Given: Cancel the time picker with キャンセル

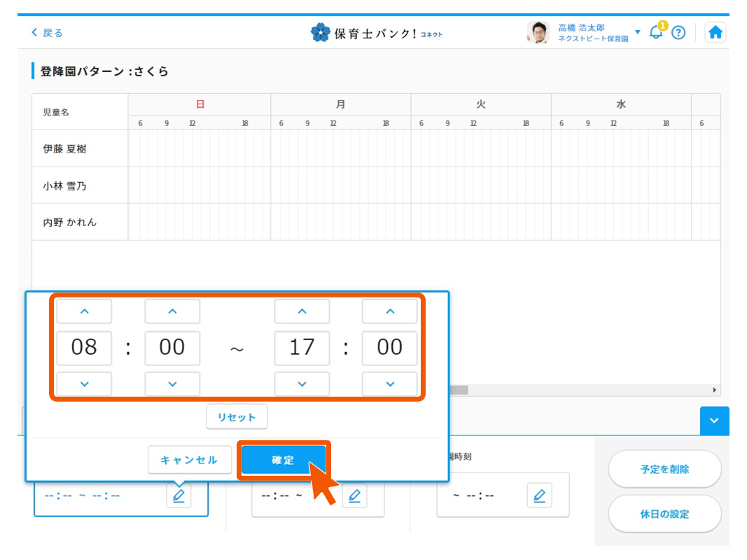Looking at the screenshot, I should [190, 460].
